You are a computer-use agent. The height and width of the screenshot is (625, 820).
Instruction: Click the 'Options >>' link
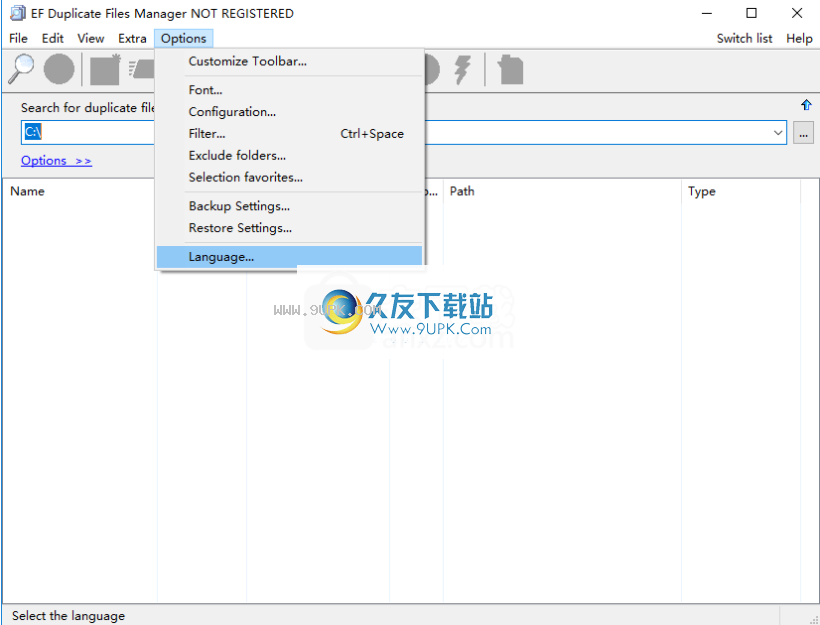(56, 161)
